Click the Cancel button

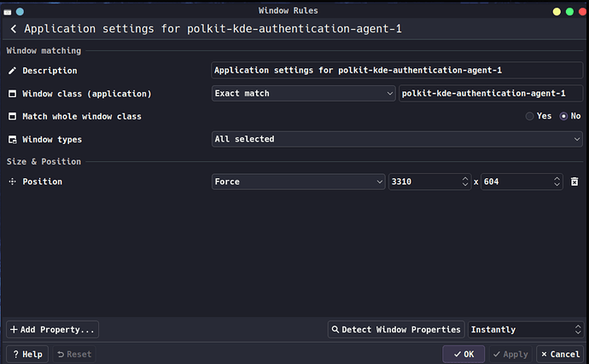559,354
